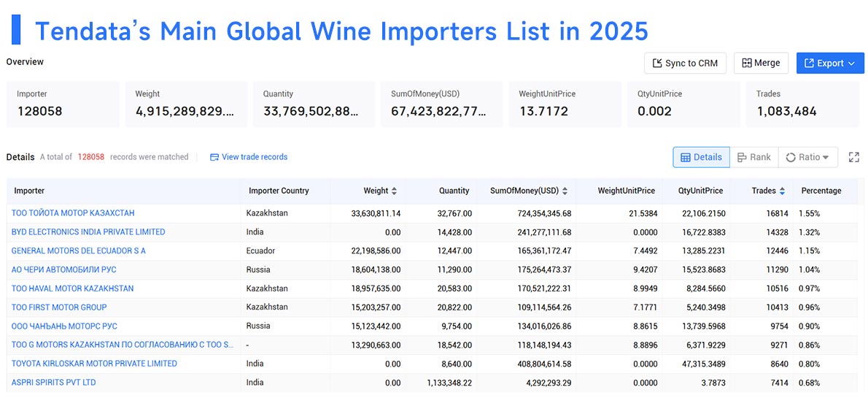Open importer TOO FIRST MOTOR GROUP

(x=59, y=307)
